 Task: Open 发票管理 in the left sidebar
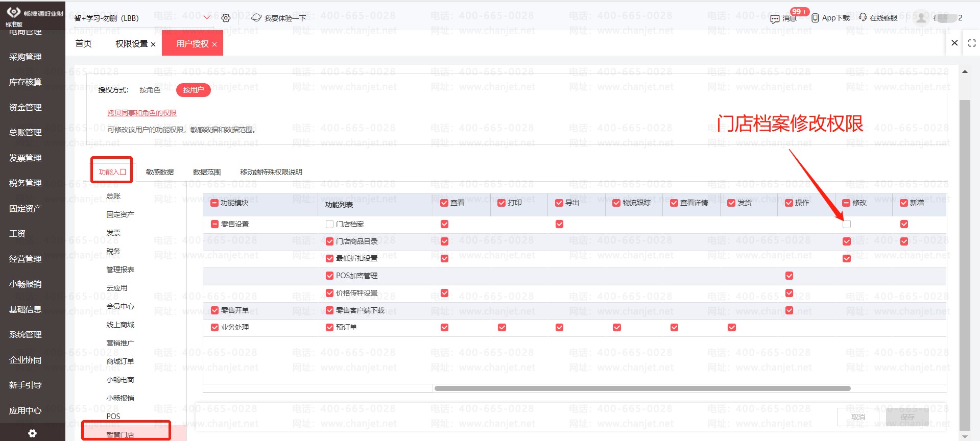coord(26,158)
